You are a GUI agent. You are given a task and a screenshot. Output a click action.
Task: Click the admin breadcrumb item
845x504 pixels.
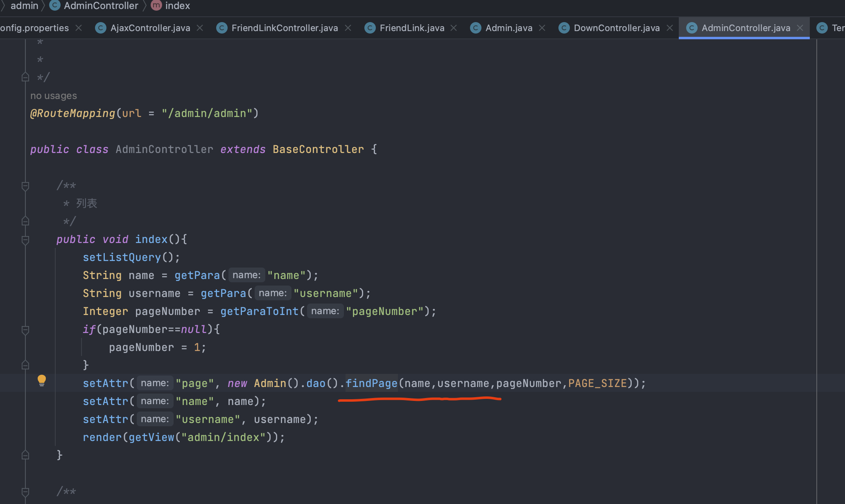pyautogui.click(x=24, y=6)
